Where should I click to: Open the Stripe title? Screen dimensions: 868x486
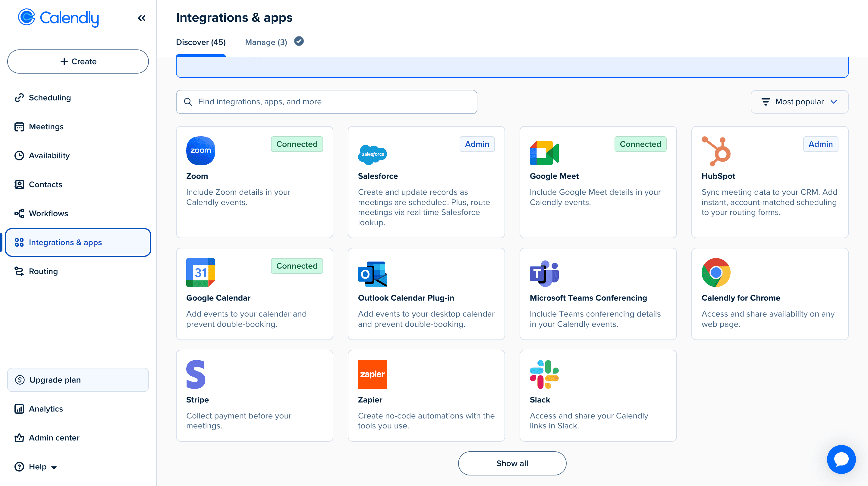click(197, 400)
